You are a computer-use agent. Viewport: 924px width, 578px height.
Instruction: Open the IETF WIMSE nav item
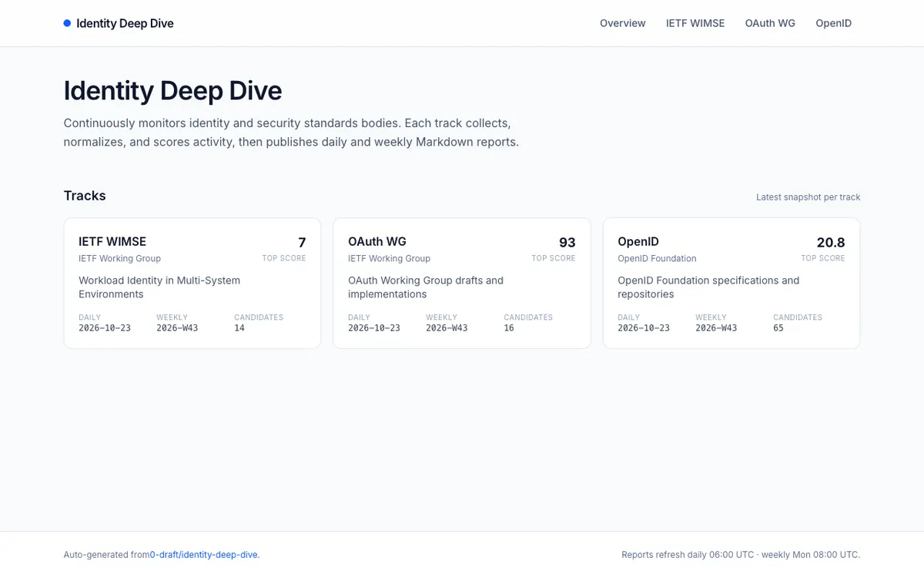pos(695,23)
